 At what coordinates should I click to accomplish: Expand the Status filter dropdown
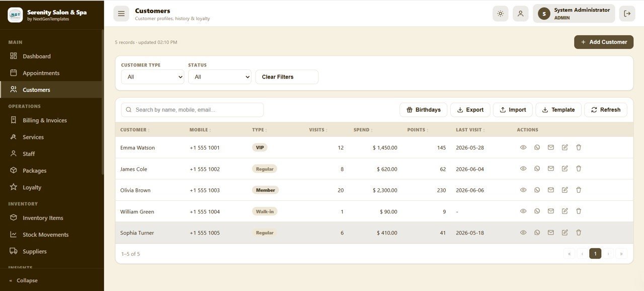(x=219, y=77)
